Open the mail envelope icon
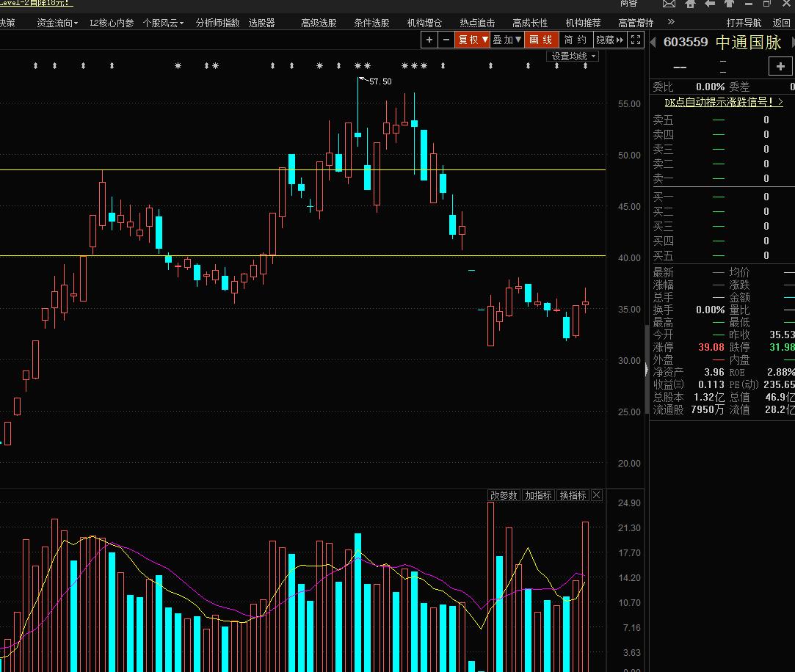Screen dimensions: 795x672 pyautogui.click(x=669, y=4)
